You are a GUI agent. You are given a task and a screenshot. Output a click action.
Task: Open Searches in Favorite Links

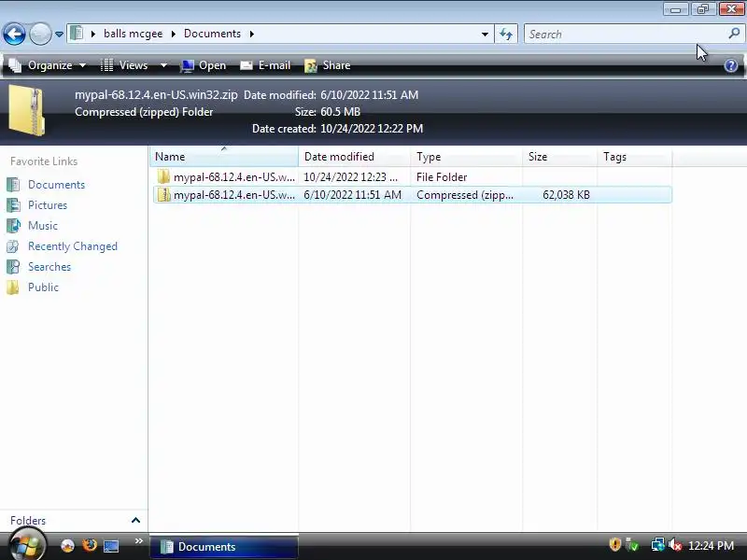(x=49, y=267)
